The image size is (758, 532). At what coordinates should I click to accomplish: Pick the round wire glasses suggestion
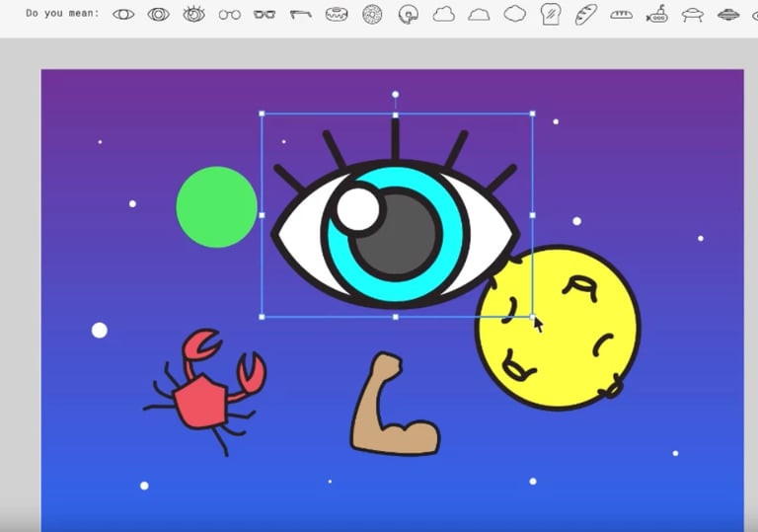pos(230,15)
